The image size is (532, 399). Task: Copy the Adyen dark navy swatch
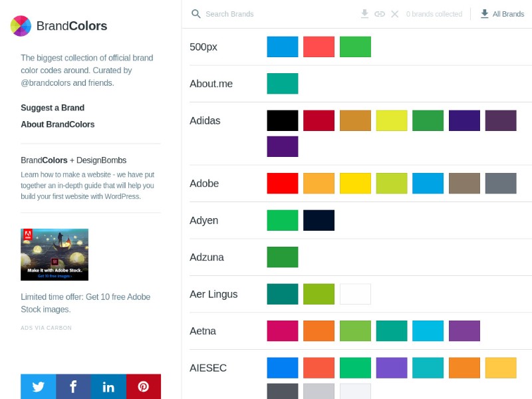319,220
